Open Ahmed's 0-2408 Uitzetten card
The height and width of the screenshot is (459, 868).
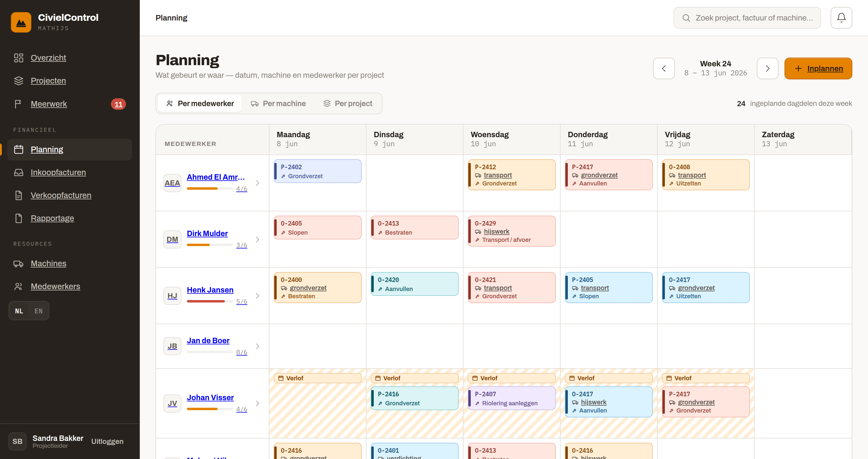706,175
